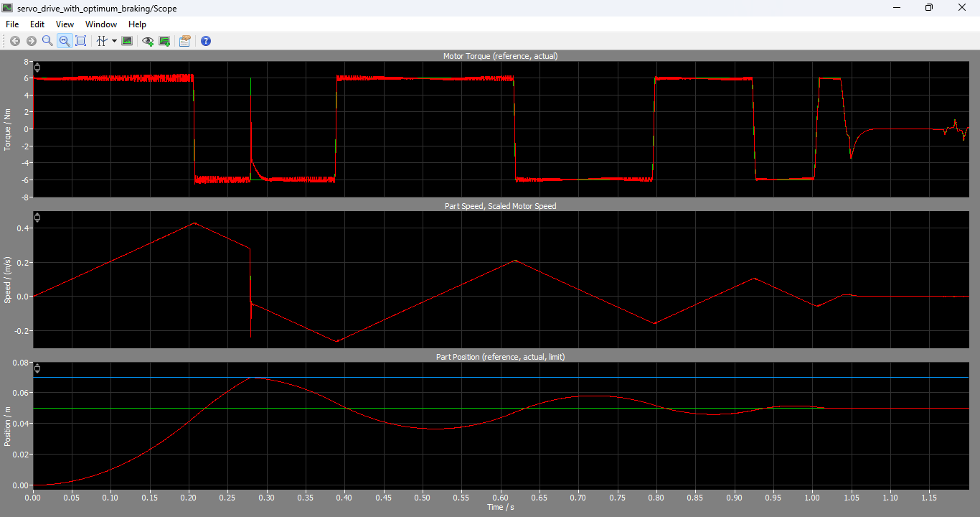The image size is (980, 517).
Task: Toggle the constrained horizontal zoom tool
Action: [x=64, y=41]
